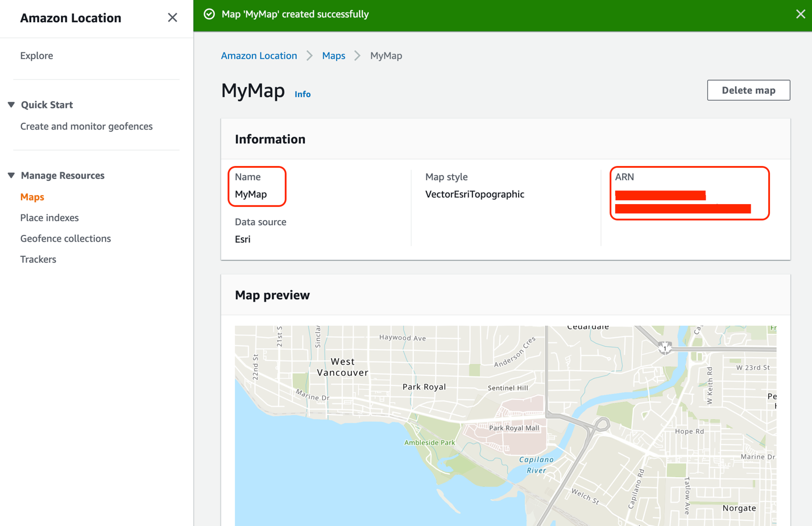
Task: Click Norgate label on the map
Action: tap(739, 508)
